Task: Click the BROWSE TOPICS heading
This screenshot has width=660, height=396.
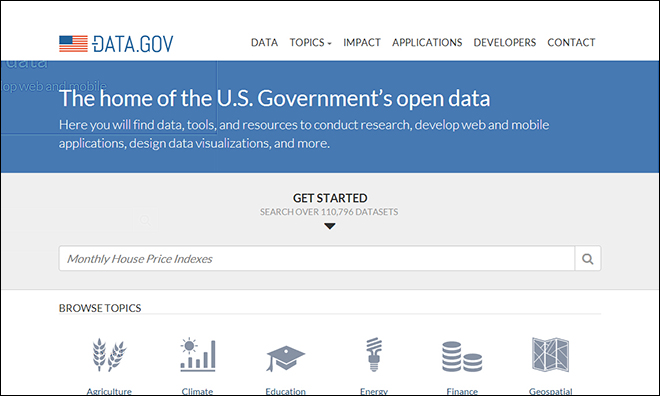Action: [x=100, y=308]
